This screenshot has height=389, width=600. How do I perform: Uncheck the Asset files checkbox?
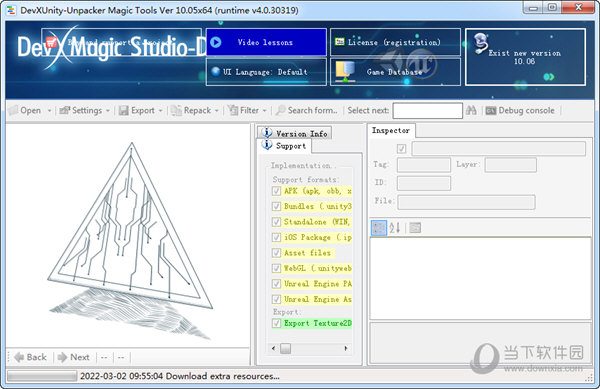point(276,253)
